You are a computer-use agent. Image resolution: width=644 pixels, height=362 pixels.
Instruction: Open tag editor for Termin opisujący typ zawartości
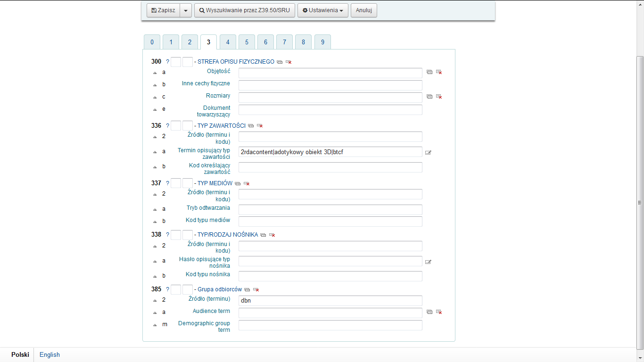428,152
